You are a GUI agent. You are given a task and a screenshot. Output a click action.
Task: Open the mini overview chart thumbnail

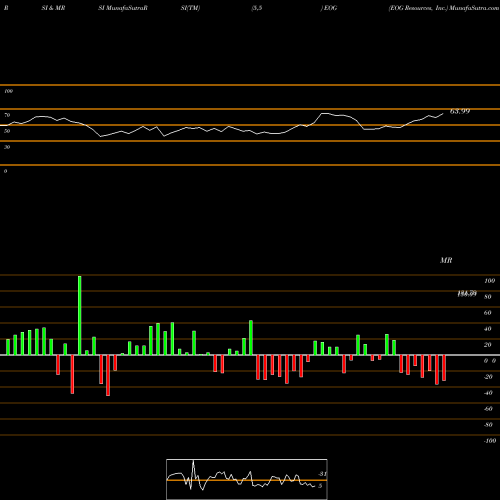click(247, 479)
